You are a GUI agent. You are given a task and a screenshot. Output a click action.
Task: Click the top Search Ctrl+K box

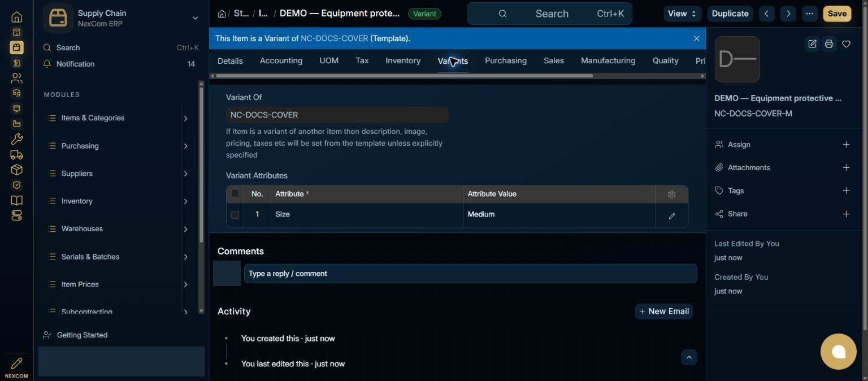[x=549, y=14]
